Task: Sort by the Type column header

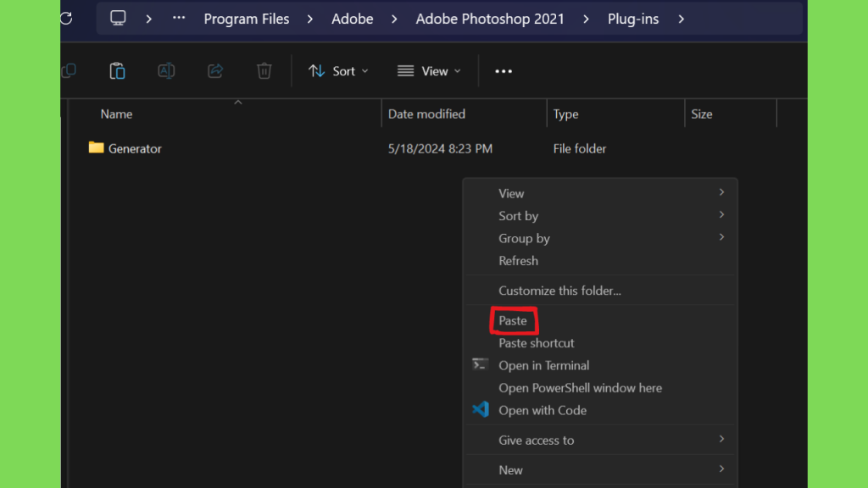Action: pyautogui.click(x=565, y=114)
